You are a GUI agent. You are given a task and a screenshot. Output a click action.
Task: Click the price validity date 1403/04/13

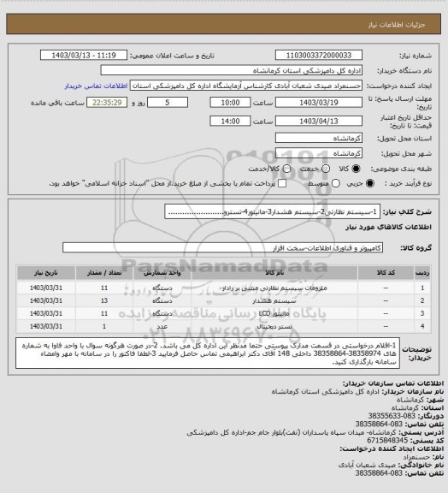[319, 121]
